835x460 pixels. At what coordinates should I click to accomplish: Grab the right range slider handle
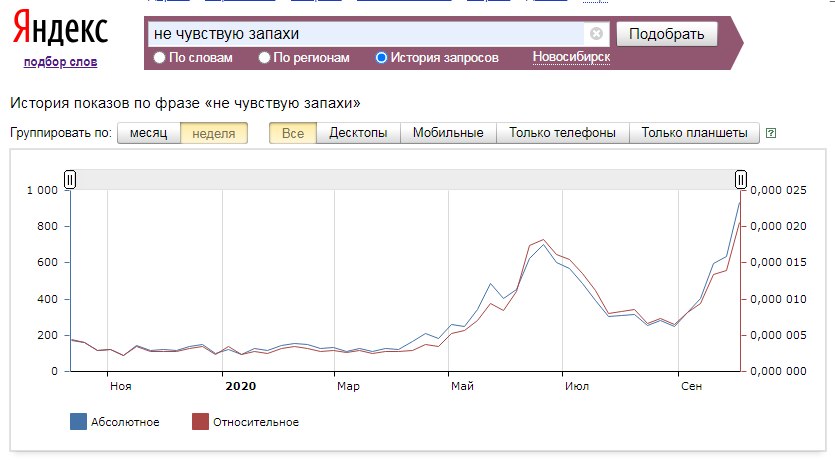point(741,179)
